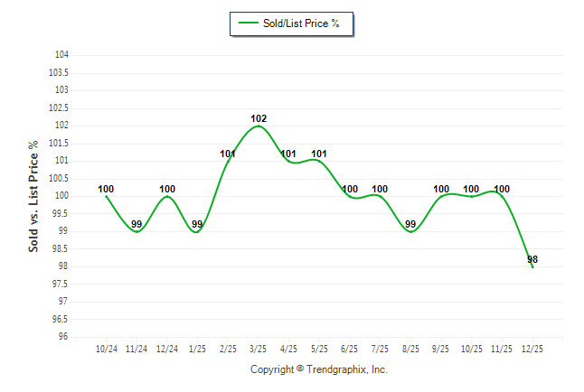Screen dimensions: 584x392
Task: Click the Copyright Trendgraphix, Inc. text
Action: (x=318, y=369)
